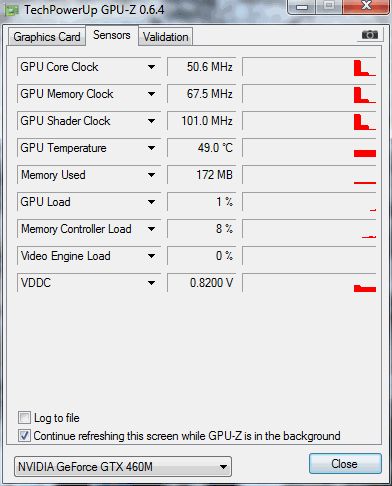Switch to the Graphics Card tab

click(x=47, y=37)
